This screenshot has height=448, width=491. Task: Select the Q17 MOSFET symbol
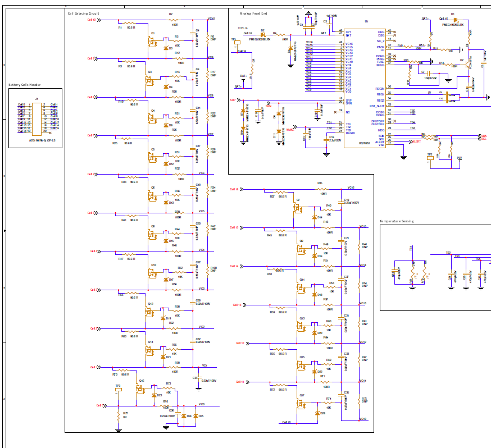(x=301, y=405)
